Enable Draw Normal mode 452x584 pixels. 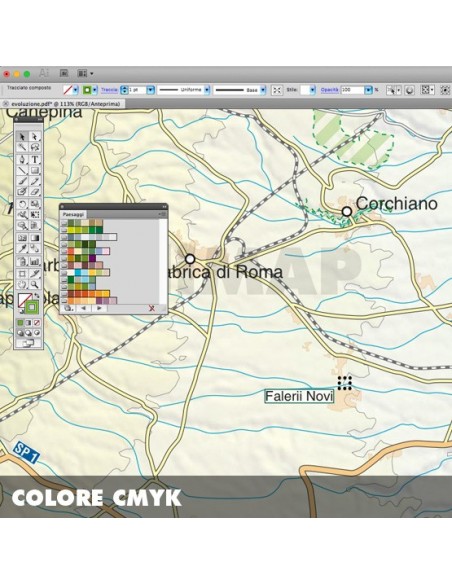tap(20, 333)
